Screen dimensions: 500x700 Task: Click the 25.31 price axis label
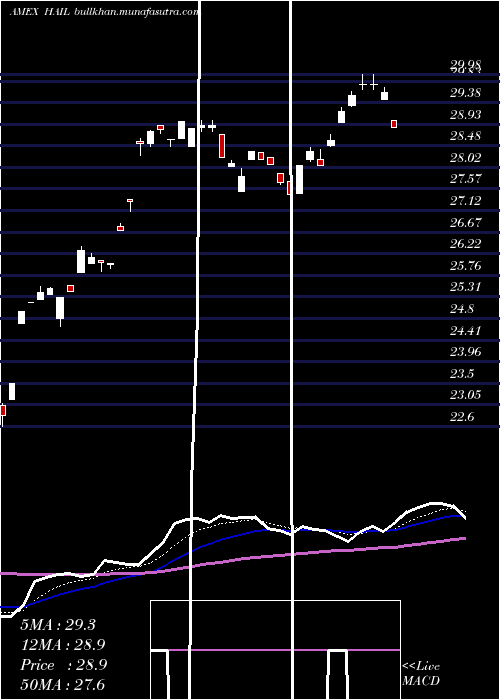coord(466,287)
